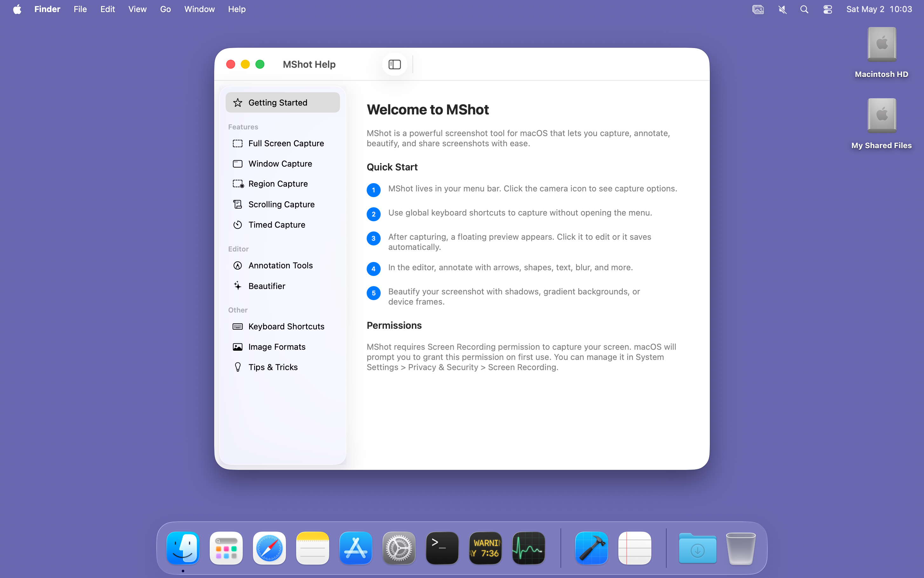Open the App Store from the Dock
924x578 pixels.
[x=356, y=548]
